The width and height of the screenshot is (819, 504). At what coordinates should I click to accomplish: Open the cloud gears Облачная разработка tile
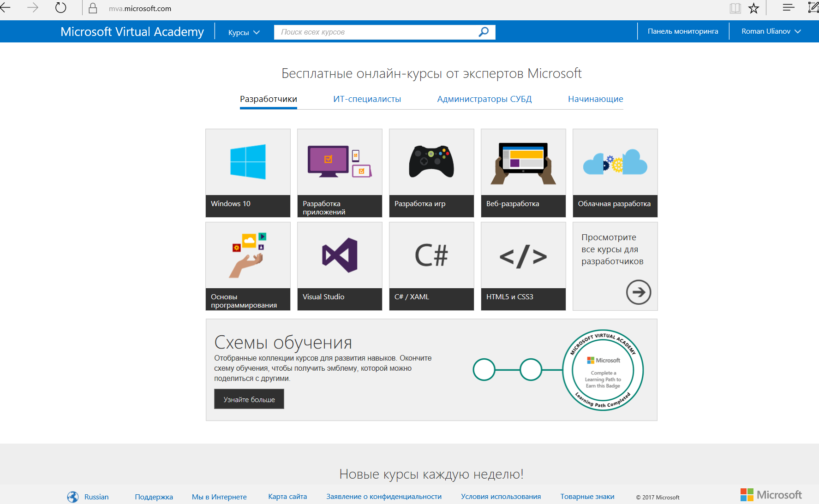click(x=615, y=173)
